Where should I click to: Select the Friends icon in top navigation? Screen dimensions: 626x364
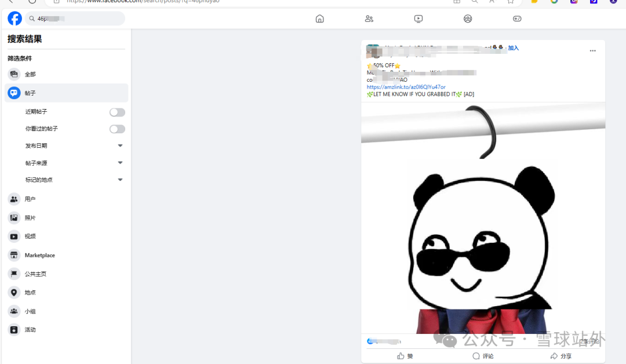(x=369, y=19)
